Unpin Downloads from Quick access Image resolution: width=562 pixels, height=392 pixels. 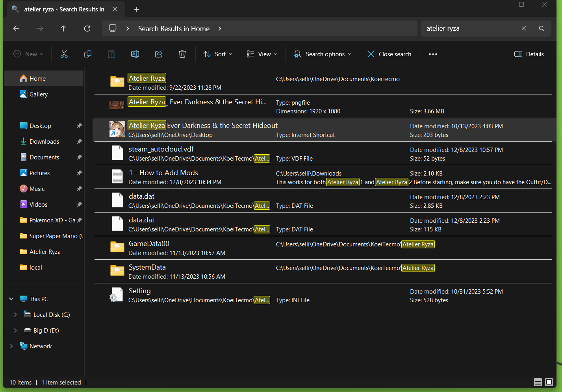79,142
